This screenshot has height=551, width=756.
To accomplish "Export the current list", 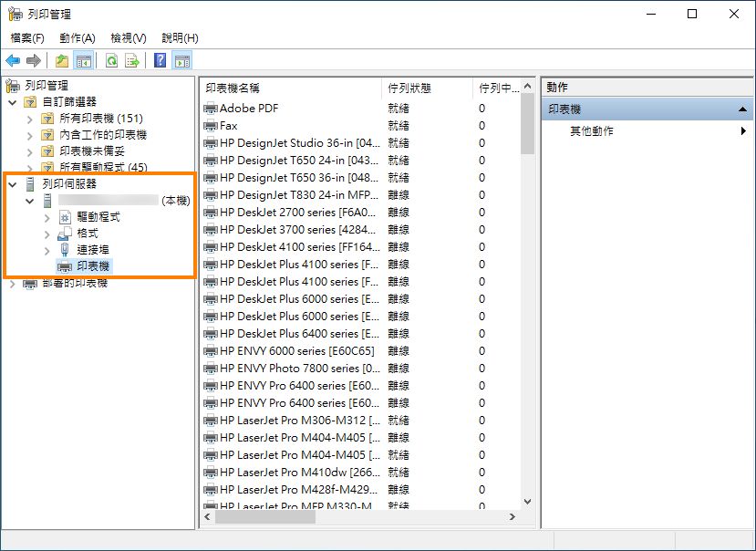I will pyautogui.click(x=132, y=60).
